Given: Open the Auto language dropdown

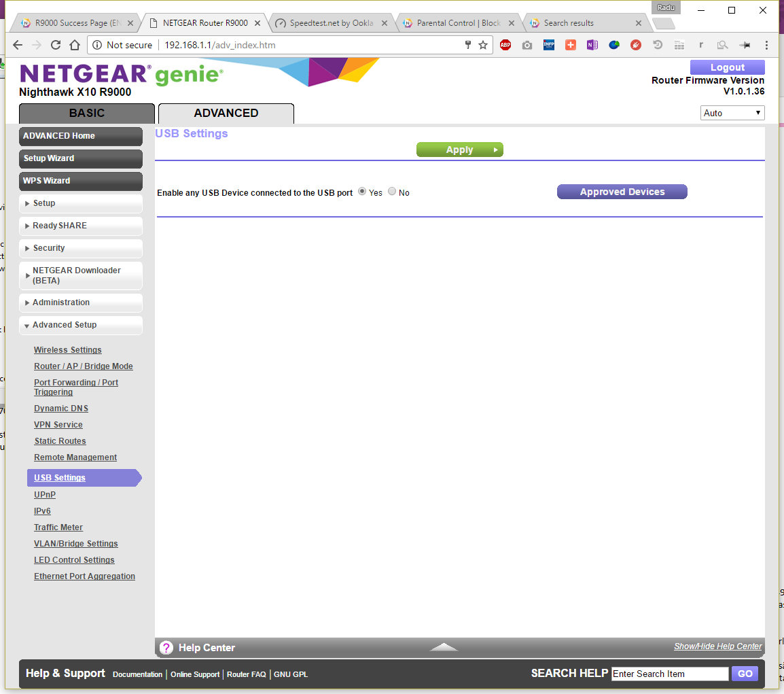Looking at the screenshot, I should 732,113.
